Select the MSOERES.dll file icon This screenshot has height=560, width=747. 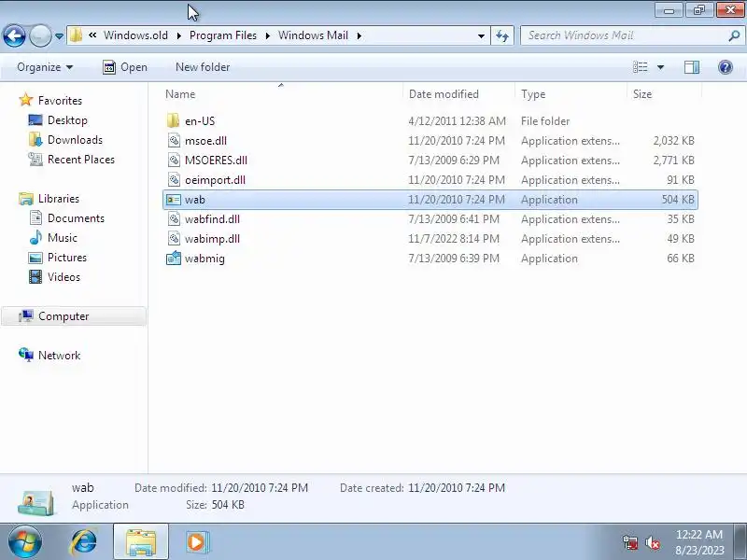point(174,160)
